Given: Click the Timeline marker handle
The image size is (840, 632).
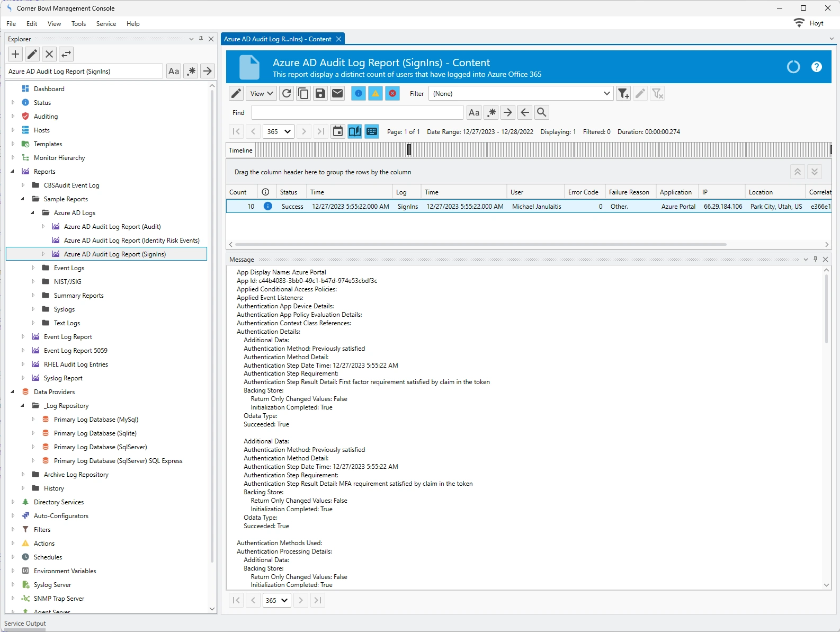Looking at the screenshot, I should (x=409, y=150).
